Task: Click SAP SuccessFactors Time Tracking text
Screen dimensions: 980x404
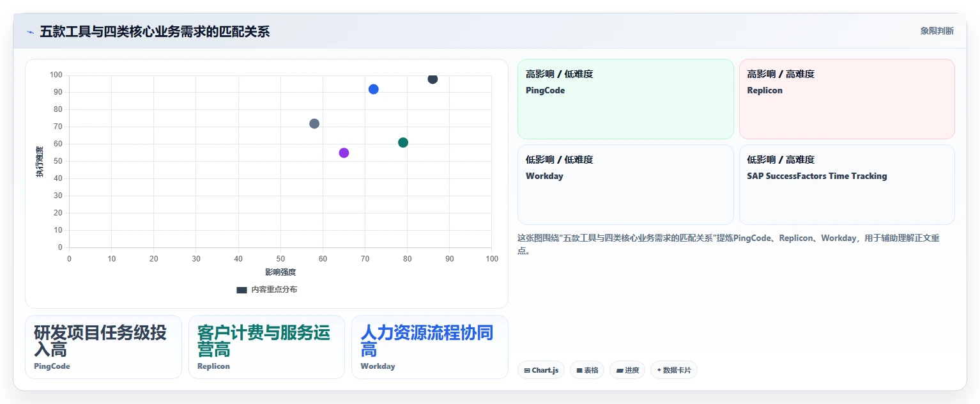Action: pos(817,176)
